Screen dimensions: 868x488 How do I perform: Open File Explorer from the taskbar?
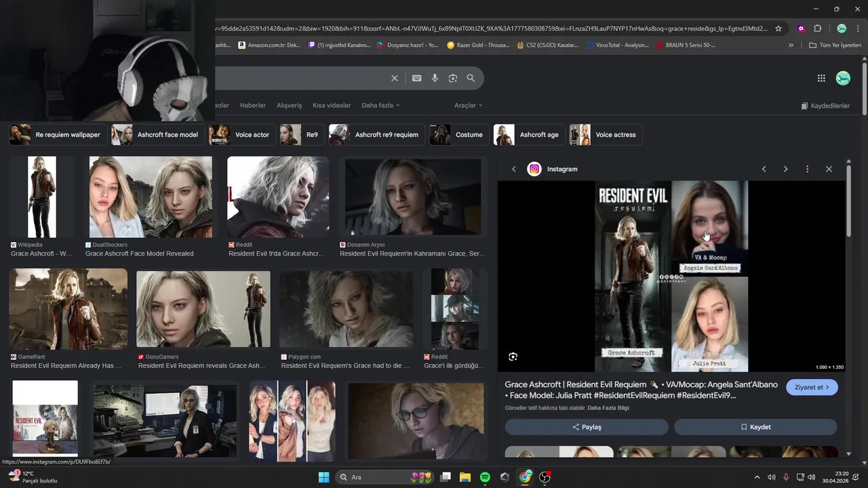click(465, 477)
